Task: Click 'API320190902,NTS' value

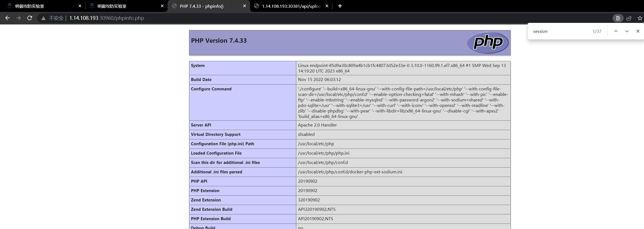Action: [x=317, y=209]
